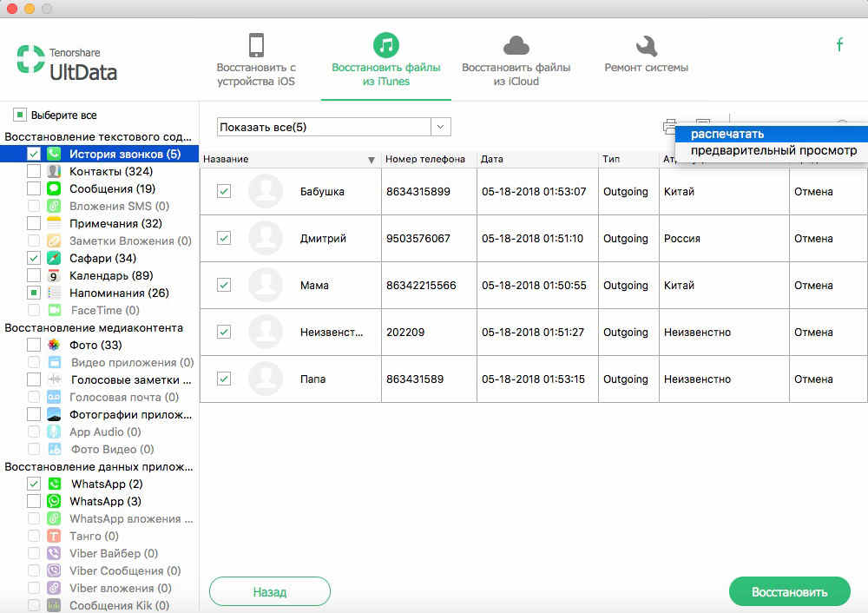Screen dimensions: 868x613
Task: Open the system repair wrench icon
Action: (x=646, y=46)
